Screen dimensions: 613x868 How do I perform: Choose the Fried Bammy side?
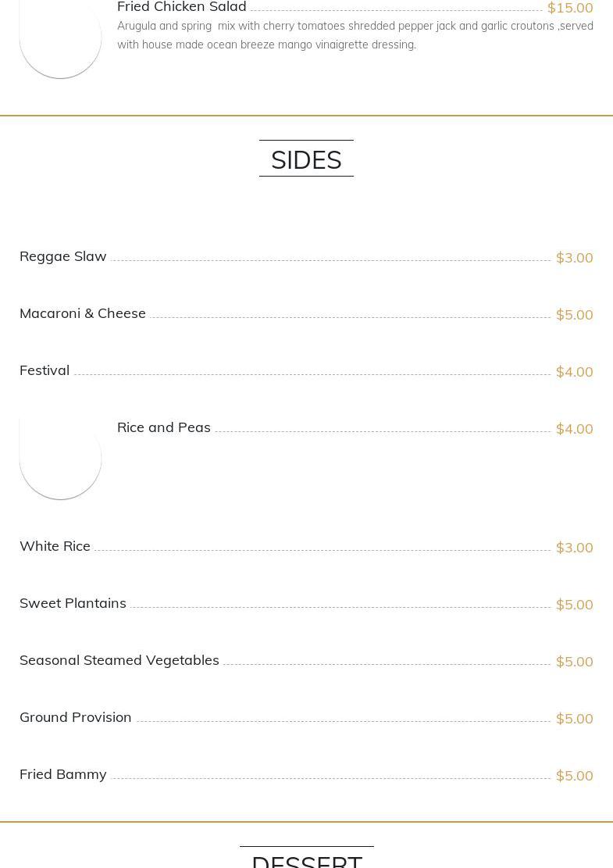(x=63, y=774)
